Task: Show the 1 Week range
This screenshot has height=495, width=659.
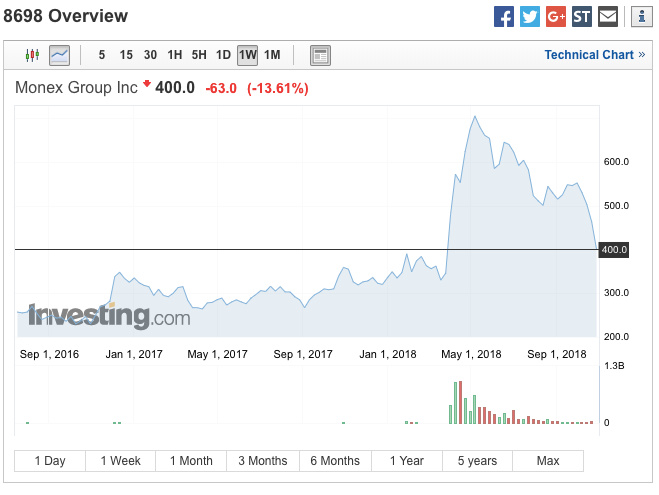Action: [121, 461]
